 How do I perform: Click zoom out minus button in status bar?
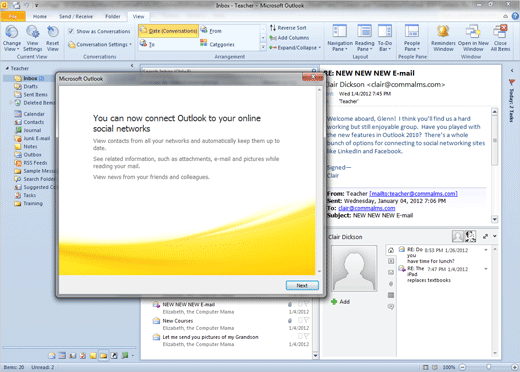tap(462, 367)
